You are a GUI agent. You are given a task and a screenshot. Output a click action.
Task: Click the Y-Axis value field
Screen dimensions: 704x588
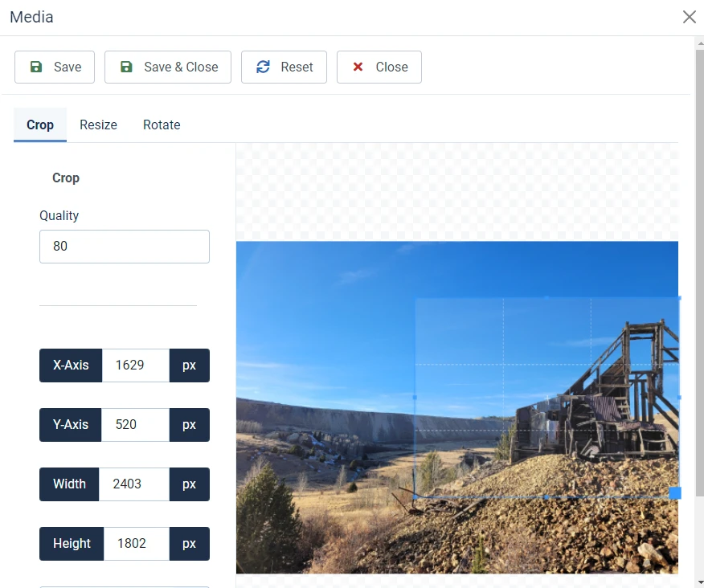[x=135, y=425]
